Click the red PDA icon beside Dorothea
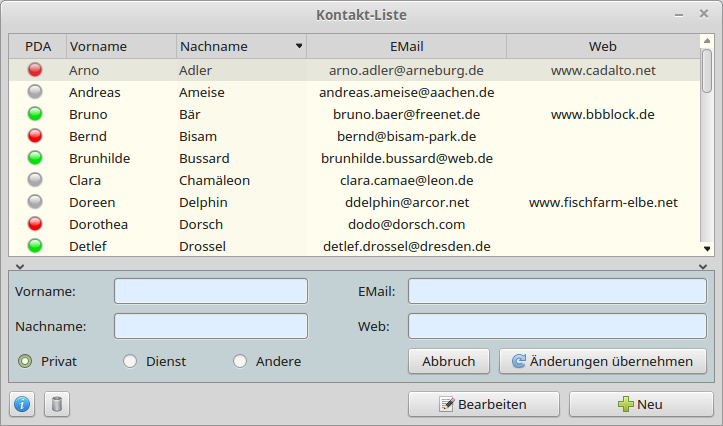The image size is (723, 426). [35, 224]
